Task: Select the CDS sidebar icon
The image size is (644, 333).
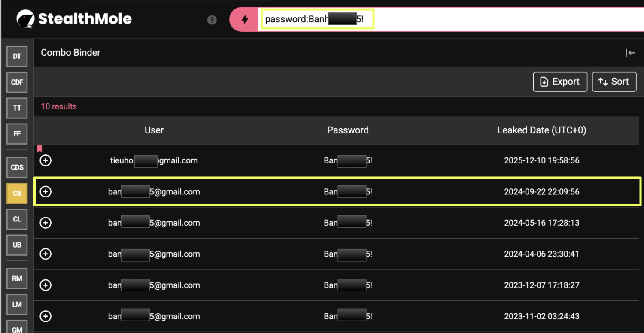Action: 17,167
